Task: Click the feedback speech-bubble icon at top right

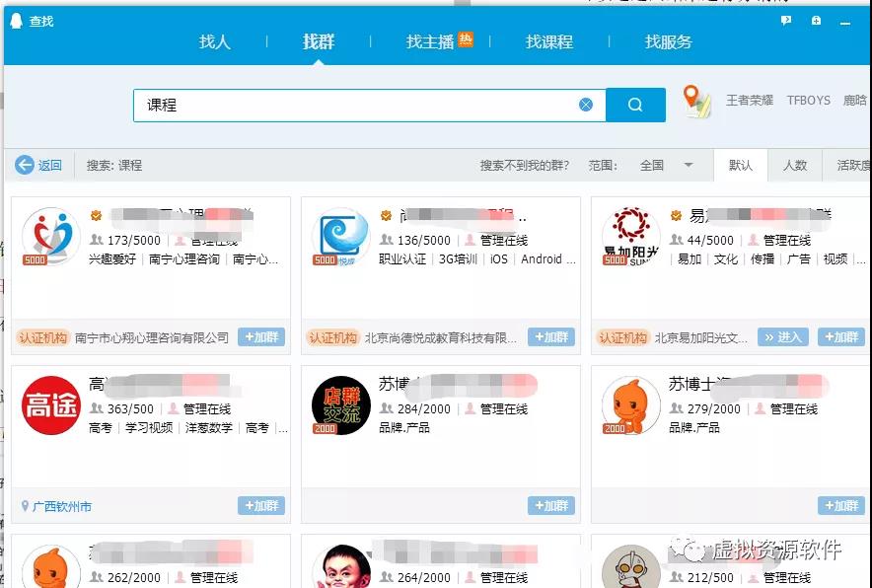Action: click(x=784, y=20)
